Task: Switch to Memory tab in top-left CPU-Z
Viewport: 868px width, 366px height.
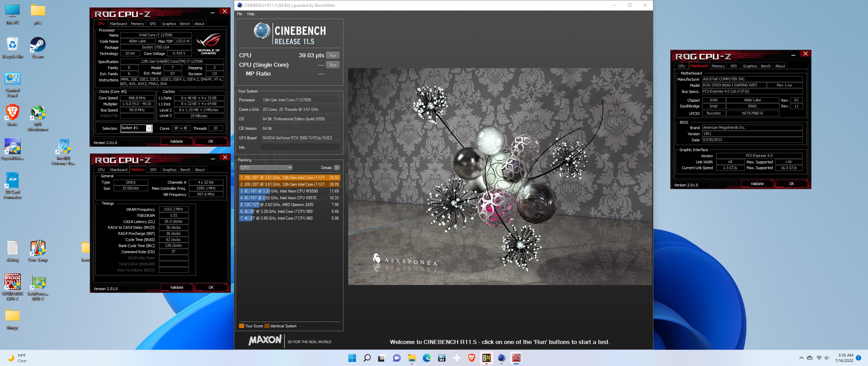Action: (137, 24)
